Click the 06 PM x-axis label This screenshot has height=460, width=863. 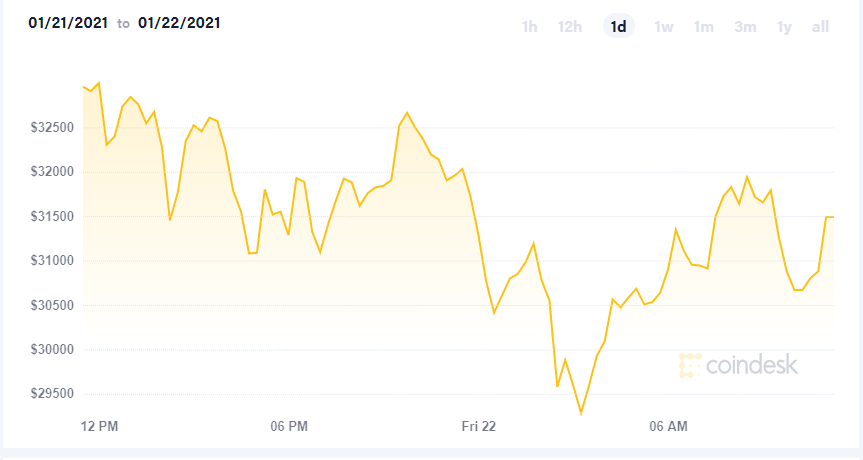coord(289,426)
